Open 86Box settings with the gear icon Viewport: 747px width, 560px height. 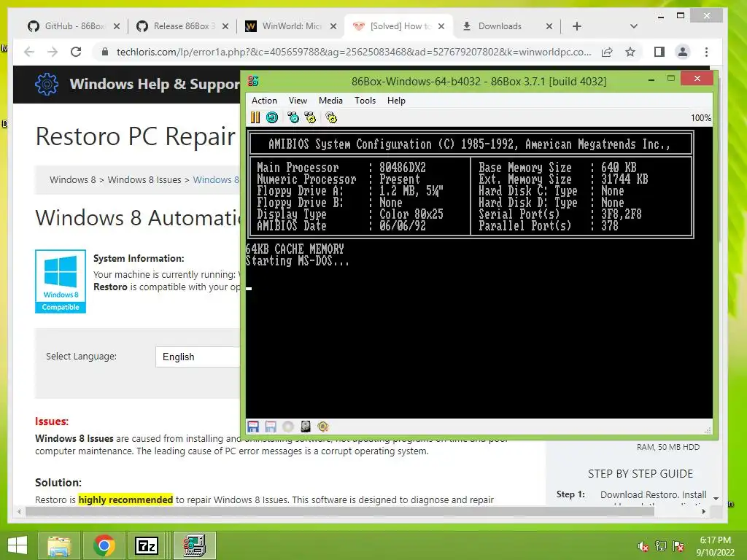click(x=331, y=117)
